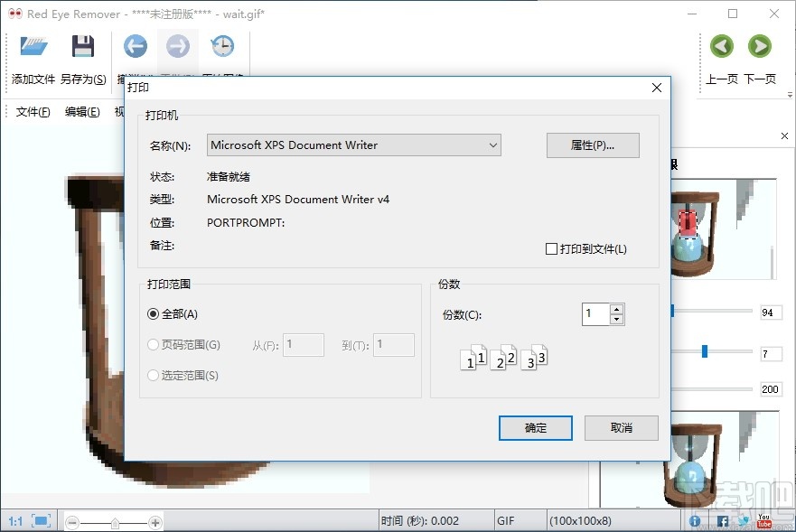The image size is (796, 532).
Task: Open the printer 名称(N) dropdown
Action: [x=493, y=145]
